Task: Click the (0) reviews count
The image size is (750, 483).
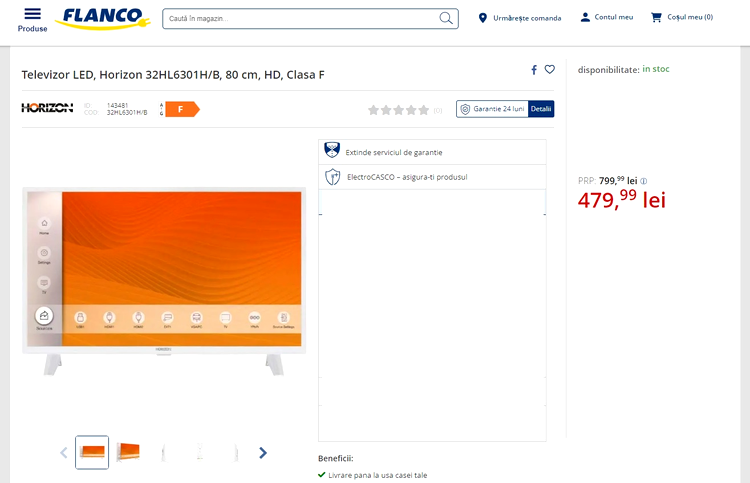Action: coord(438,110)
